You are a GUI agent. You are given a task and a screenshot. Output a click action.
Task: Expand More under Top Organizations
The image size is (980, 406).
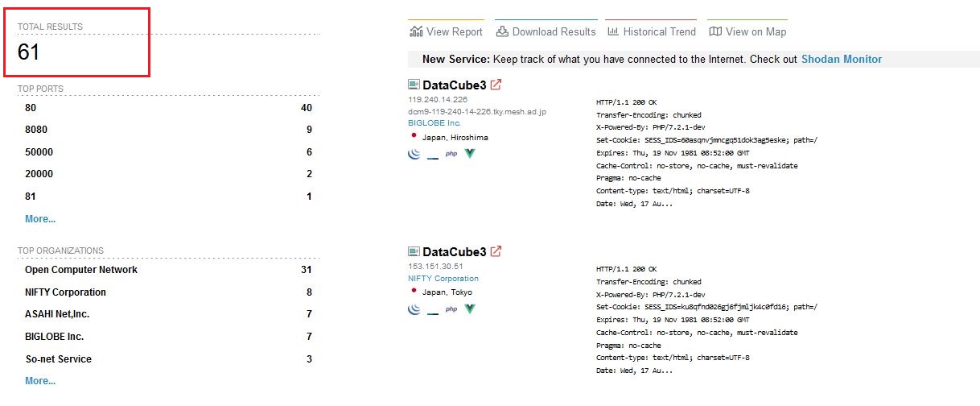coord(40,381)
